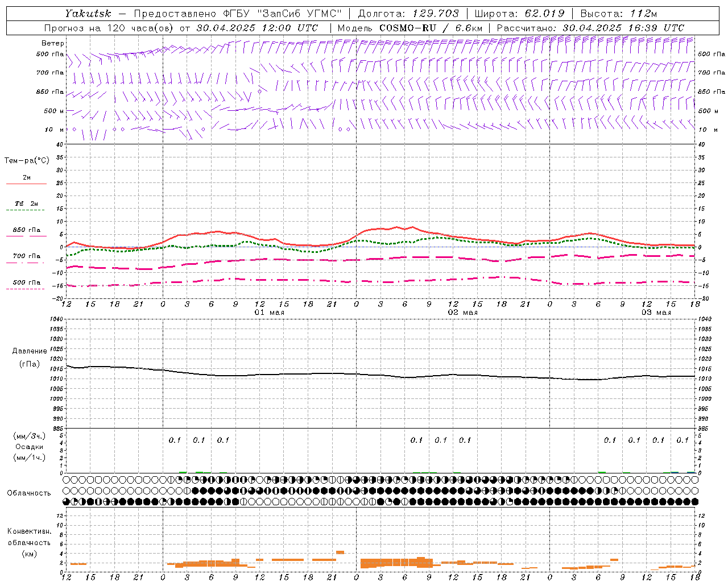
Task: Click the dashed line sample under Td 2м
Action: (27, 210)
